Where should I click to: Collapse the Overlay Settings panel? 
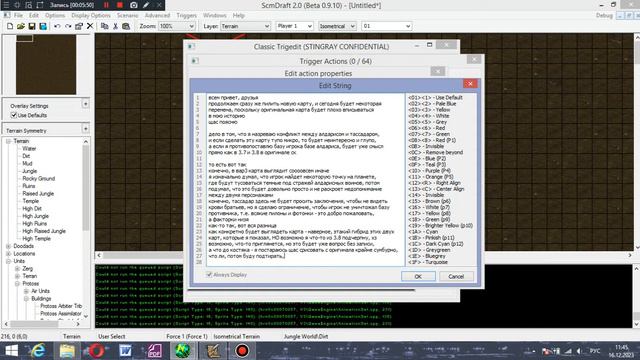pos(85,104)
